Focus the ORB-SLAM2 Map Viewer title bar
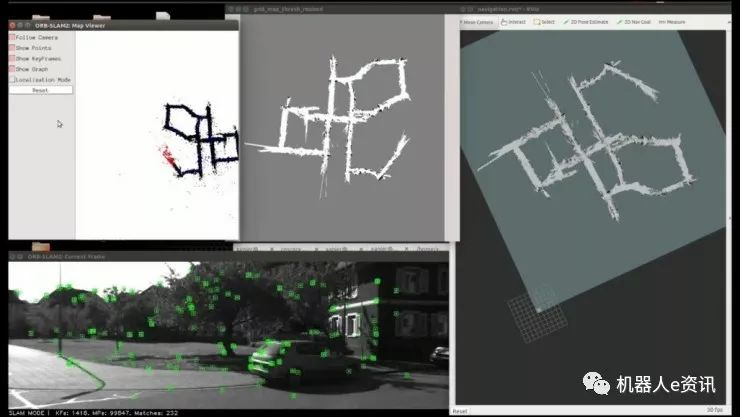 click(x=124, y=25)
